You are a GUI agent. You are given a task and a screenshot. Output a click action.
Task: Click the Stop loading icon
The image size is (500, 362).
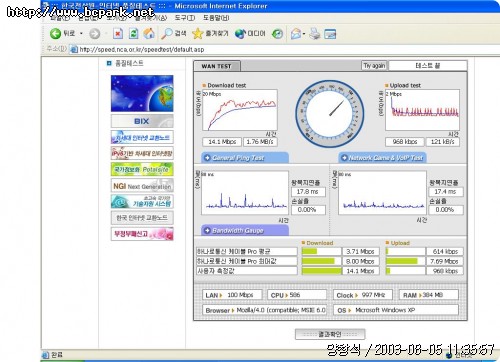click(118, 33)
